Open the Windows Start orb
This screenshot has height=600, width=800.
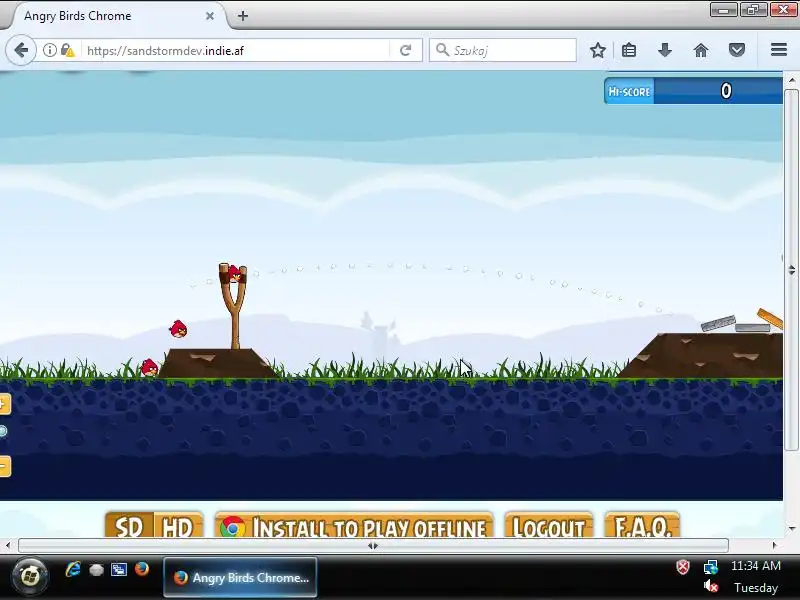(x=30, y=577)
